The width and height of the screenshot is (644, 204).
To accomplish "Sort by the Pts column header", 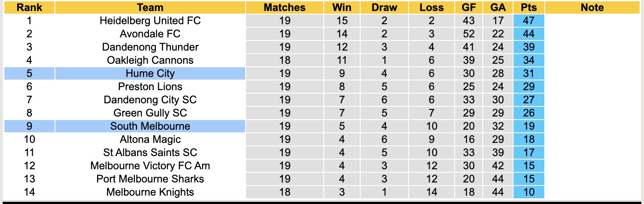I will [528, 7].
